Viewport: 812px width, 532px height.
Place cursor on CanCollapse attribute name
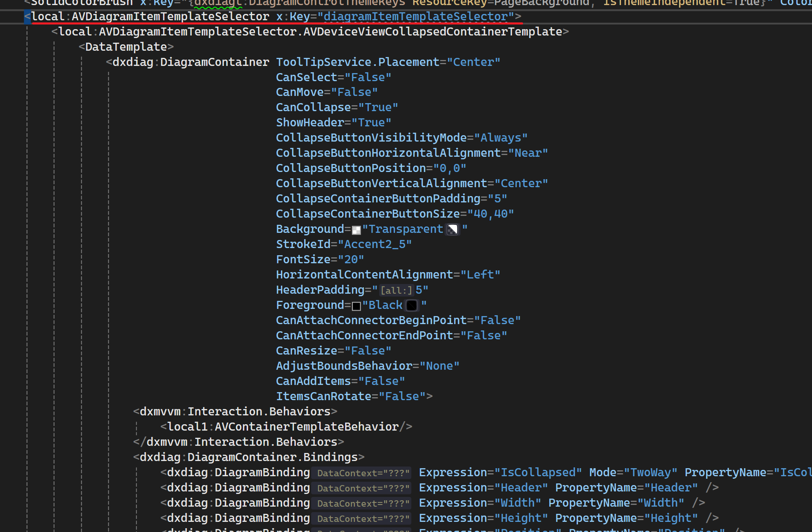pyautogui.click(x=313, y=107)
